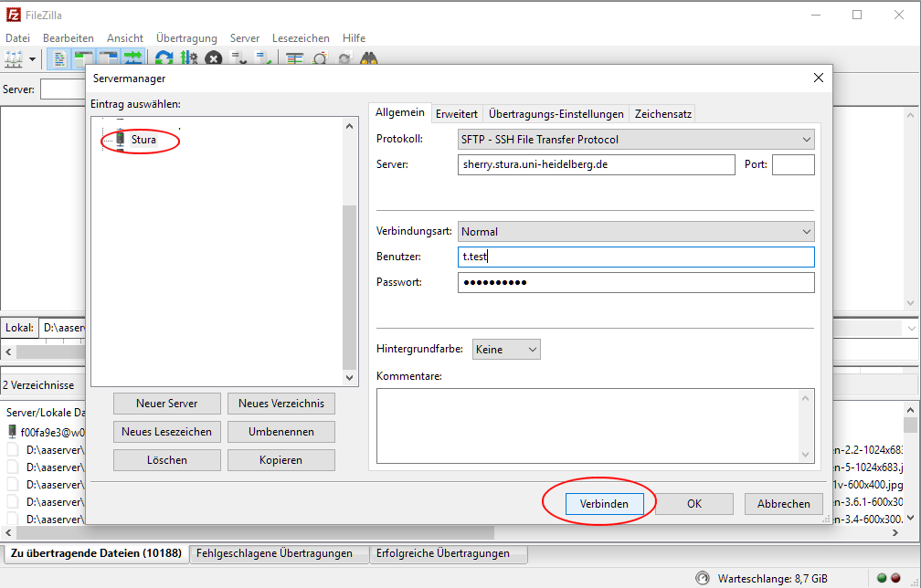The height and width of the screenshot is (588, 921).
Task: Click the Neues Lesezeichen button
Action: click(x=167, y=431)
